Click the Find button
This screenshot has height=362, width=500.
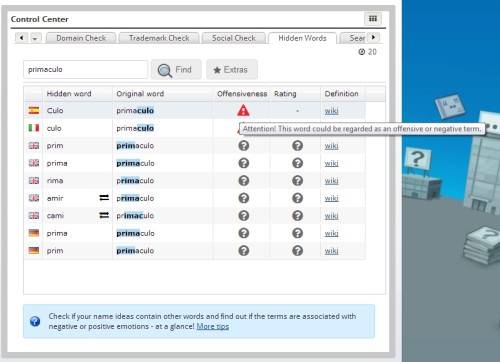point(176,70)
